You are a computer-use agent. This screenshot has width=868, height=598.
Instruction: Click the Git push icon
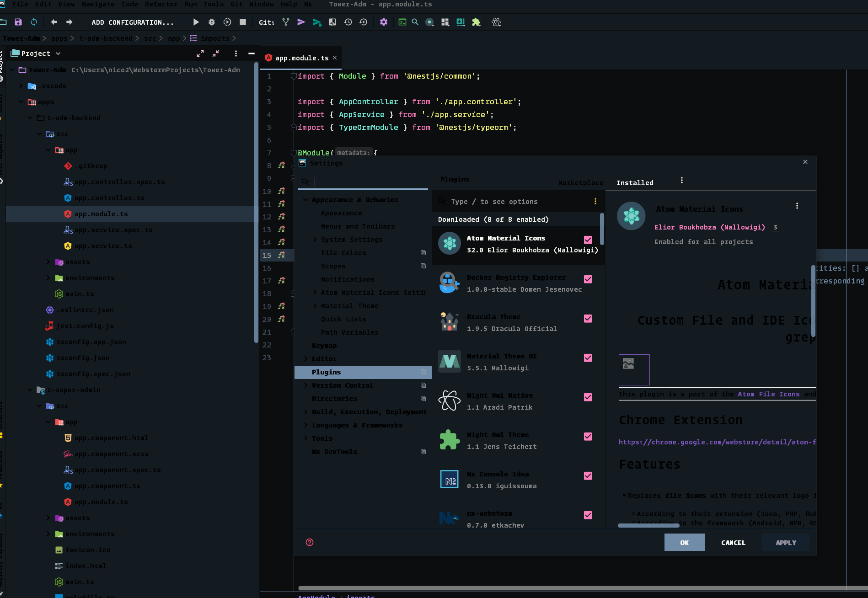(301, 22)
